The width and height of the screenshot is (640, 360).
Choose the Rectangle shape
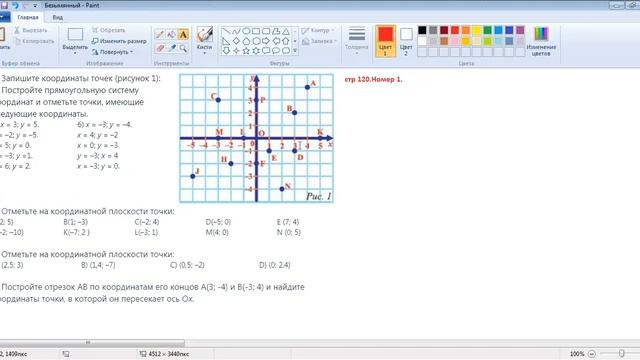pyautogui.click(x=256, y=31)
